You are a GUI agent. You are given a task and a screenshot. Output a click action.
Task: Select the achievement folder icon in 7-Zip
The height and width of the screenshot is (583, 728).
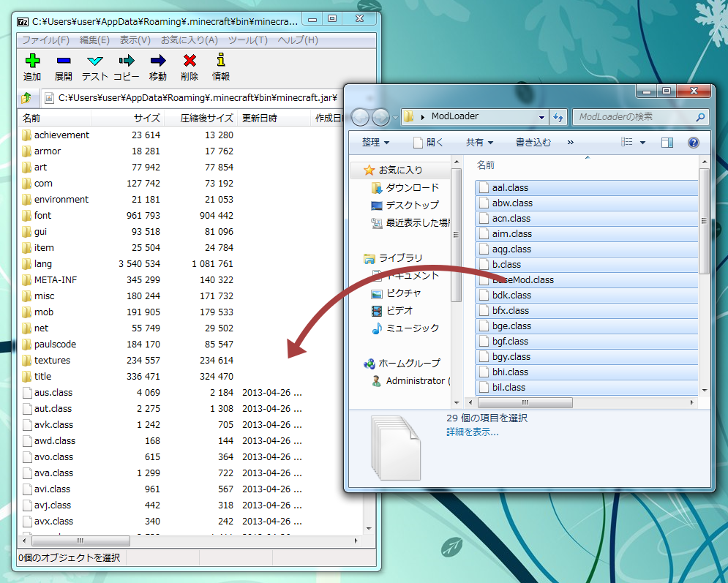(x=26, y=135)
